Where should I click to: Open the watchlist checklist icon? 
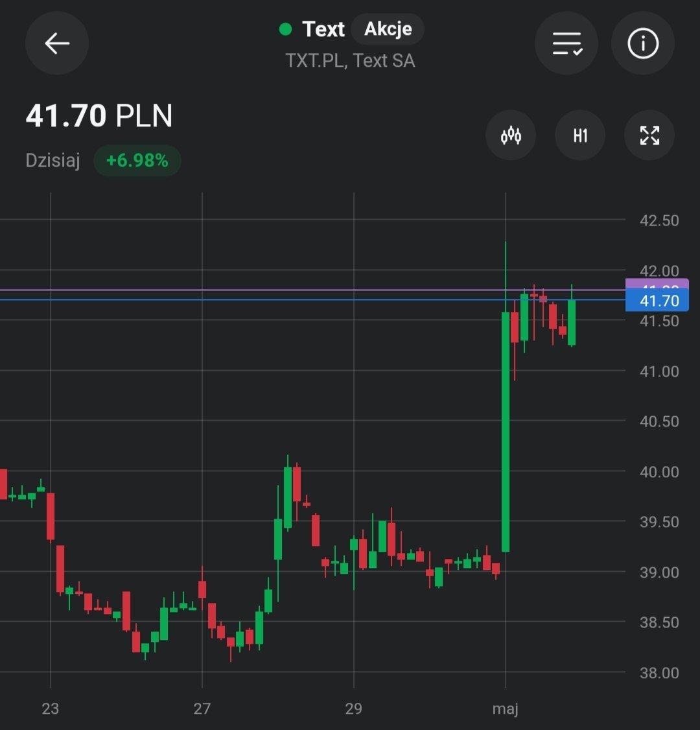(x=566, y=43)
